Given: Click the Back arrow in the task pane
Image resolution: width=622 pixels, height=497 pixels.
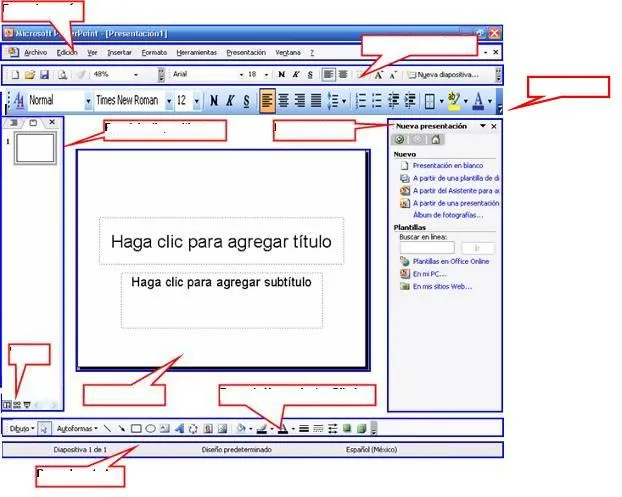Looking at the screenshot, I should click(x=400, y=139).
